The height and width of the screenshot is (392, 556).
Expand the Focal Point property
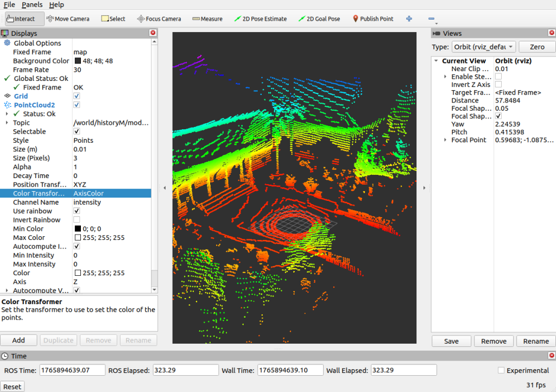445,140
